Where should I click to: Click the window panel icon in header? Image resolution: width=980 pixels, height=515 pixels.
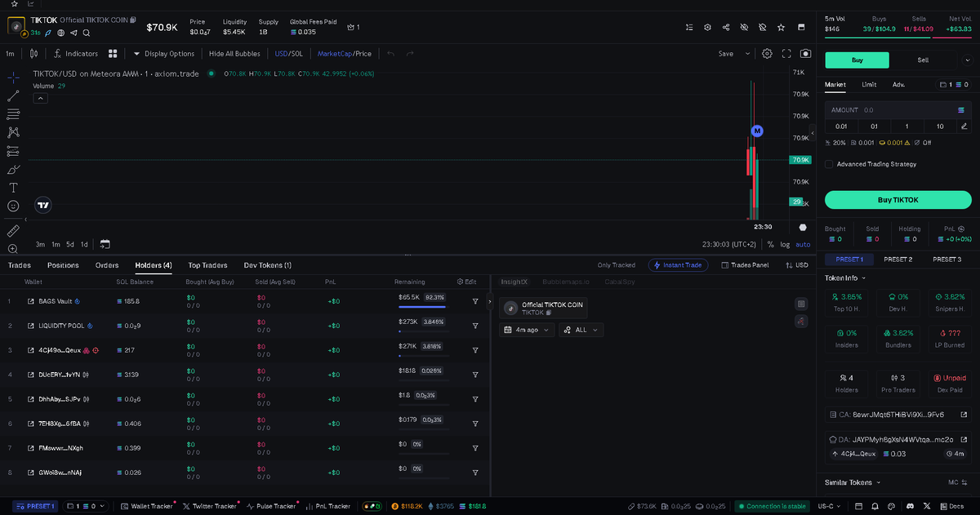coord(800,27)
